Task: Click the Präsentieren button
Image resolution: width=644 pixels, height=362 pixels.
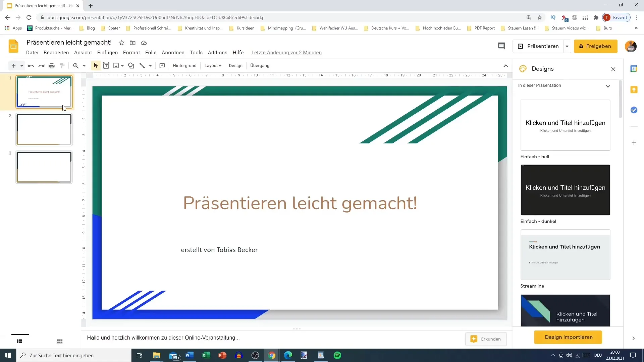Action: (x=539, y=46)
